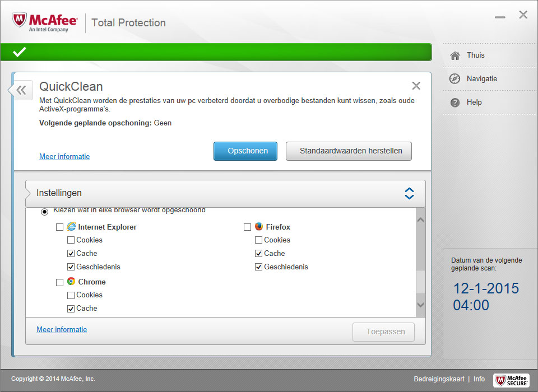This screenshot has width=538, height=392.
Task: Collapse the Instellingen section chevrons
Action: point(409,193)
